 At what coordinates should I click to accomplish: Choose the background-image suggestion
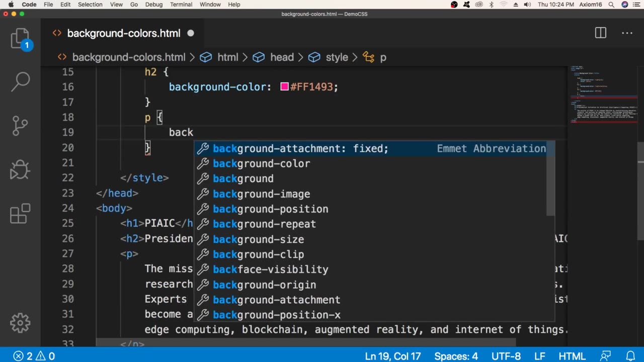(x=374, y=194)
